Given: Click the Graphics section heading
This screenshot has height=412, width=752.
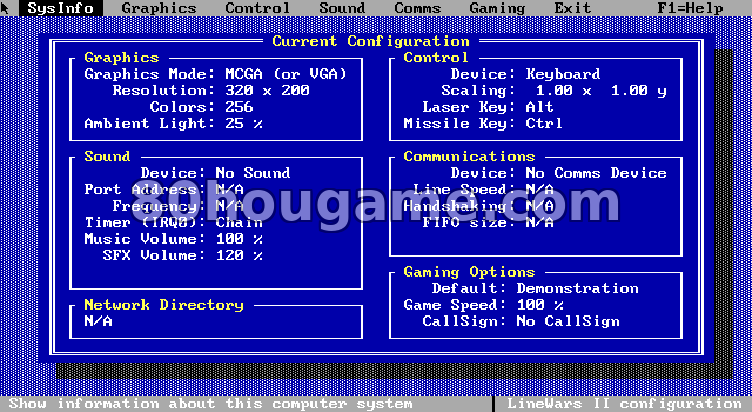Looking at the screenshot, I should point(121,58).
